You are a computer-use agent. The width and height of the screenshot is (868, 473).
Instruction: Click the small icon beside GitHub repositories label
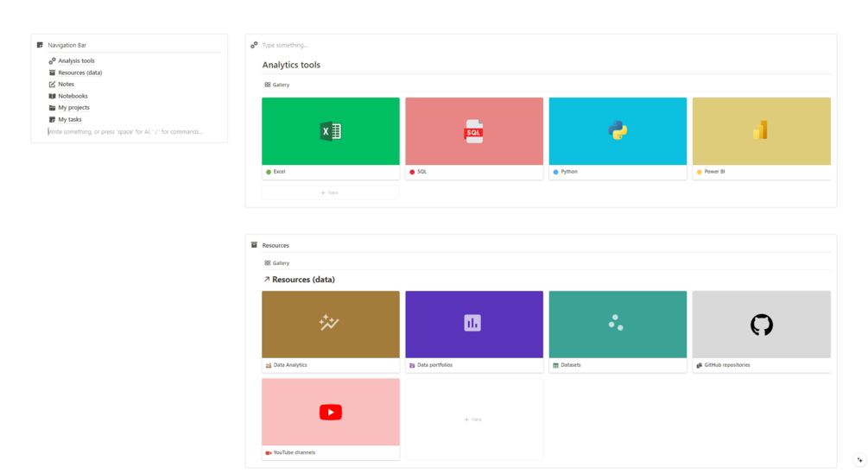coord(700,365)
